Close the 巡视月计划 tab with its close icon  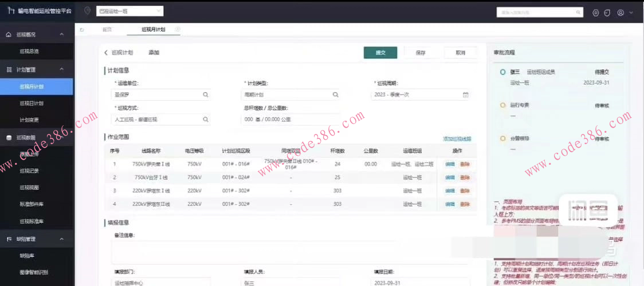pos(178,29)
